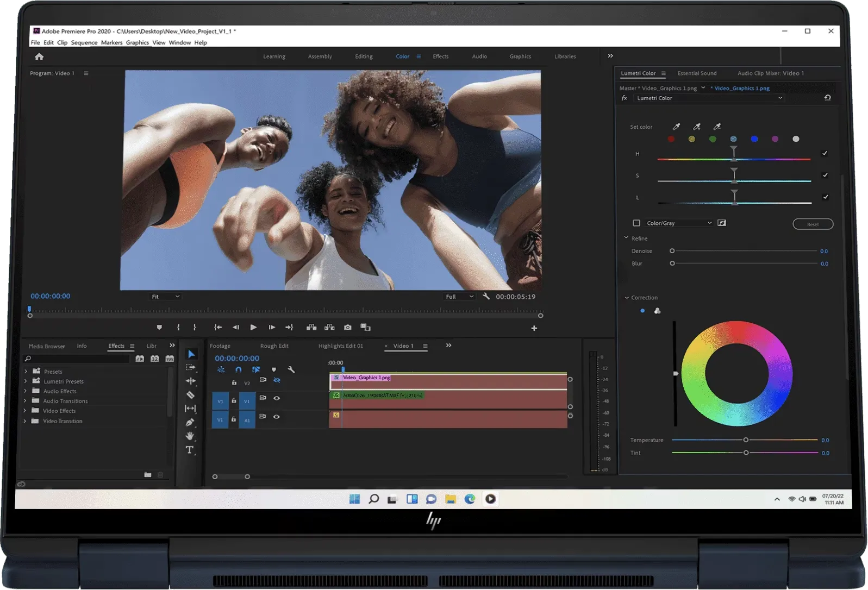This screenshot has width=868, height=590.
Task: Open the Fit zoom level dropdown
Action: [165, 297]
